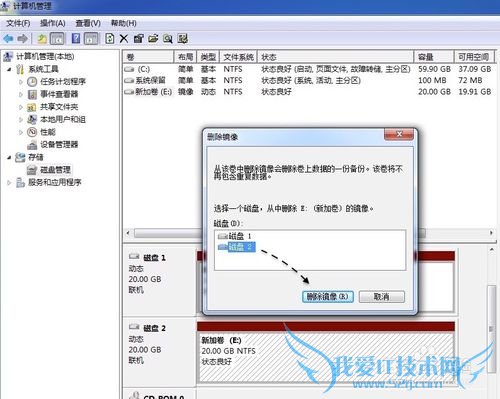Viewport: 500px width, 399px height.
Task: Select 服务和应用程序 in the tree
Action: 55,182
